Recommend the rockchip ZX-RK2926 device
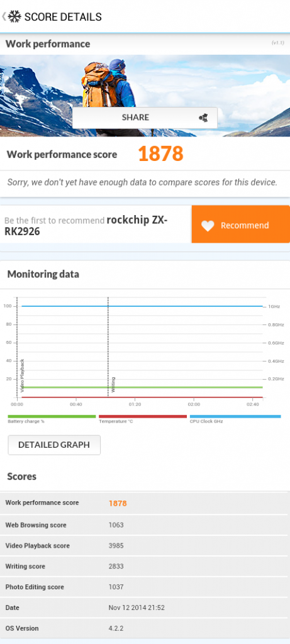This screenshot has height=644, width=290. tap(241, 225)
